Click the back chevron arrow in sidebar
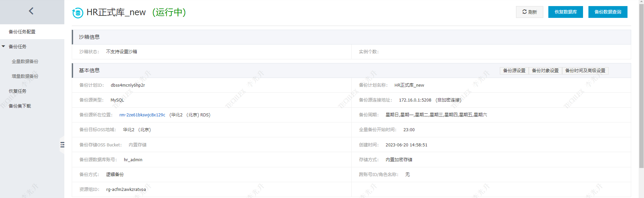This screenshot has width=644, height=198. pyautogui.click(x=31, y=11)
